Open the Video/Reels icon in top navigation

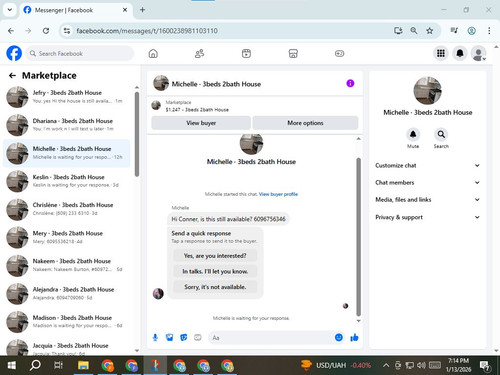[246, 53]
